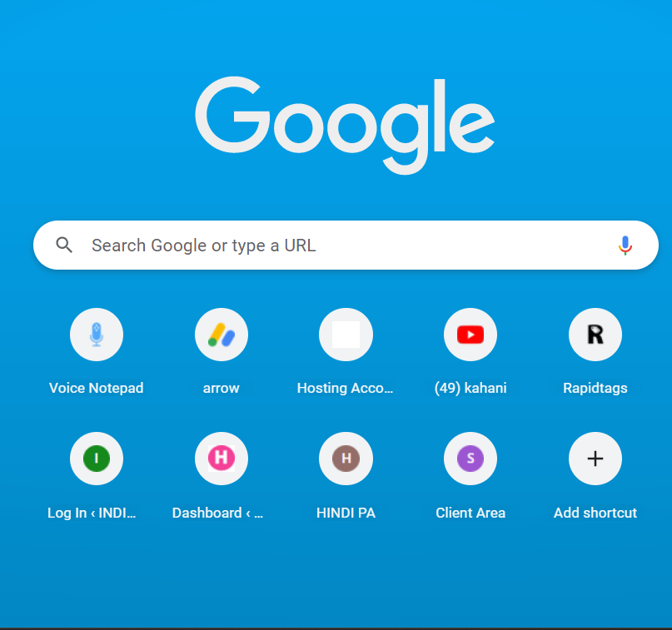
Task: Launch the Rapidtags shortcut icon
Action: (x=595, y=335)
